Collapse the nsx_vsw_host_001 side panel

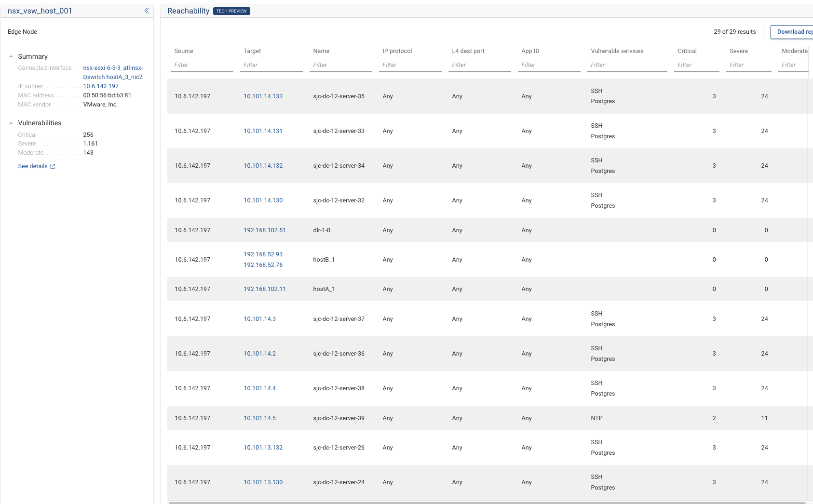[x=146, y=11]
